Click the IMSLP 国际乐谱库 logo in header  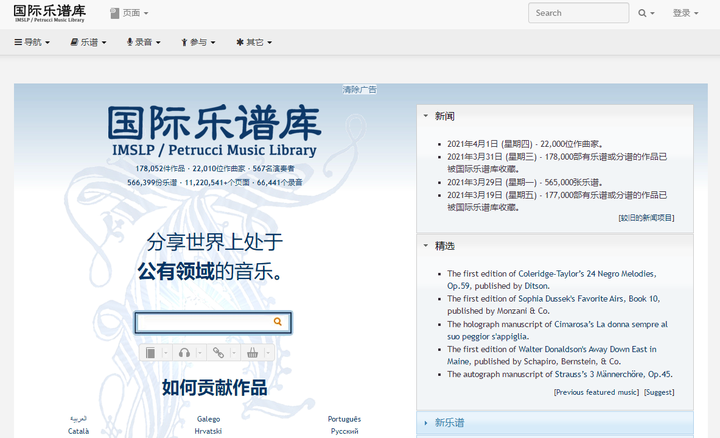(x=49, y=13)
